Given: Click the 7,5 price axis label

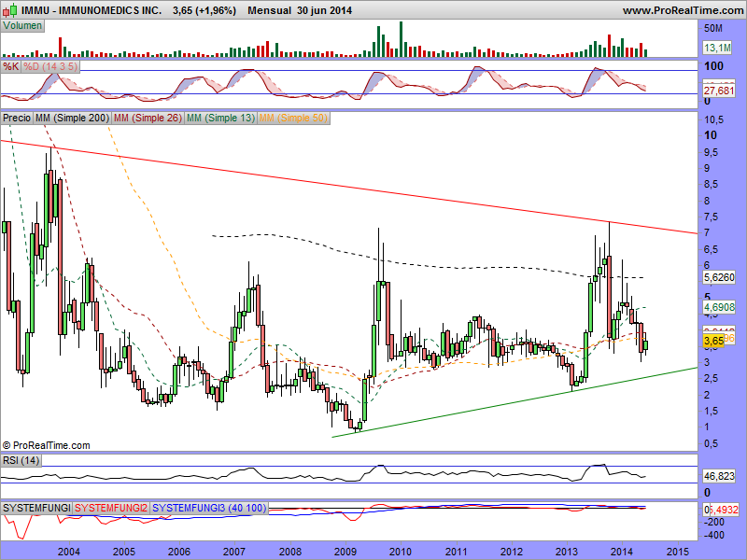Looking at the screenshot, I should [712, 217].
